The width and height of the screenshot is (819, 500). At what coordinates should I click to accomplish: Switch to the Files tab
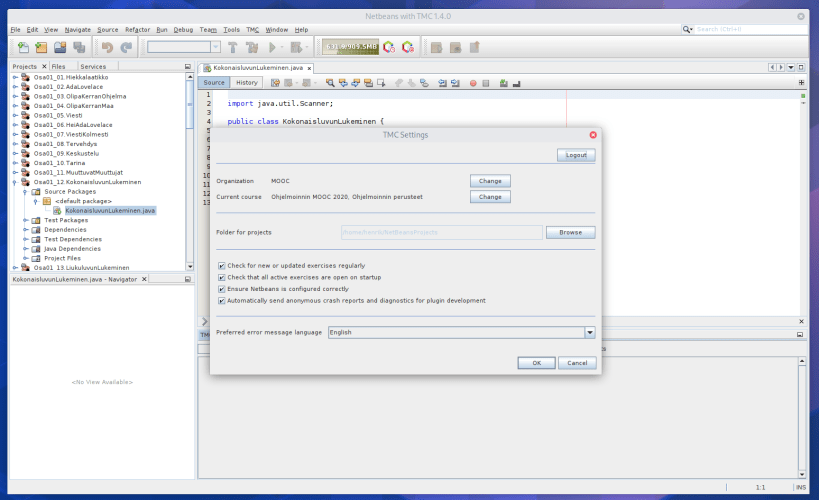click(58, 66)
